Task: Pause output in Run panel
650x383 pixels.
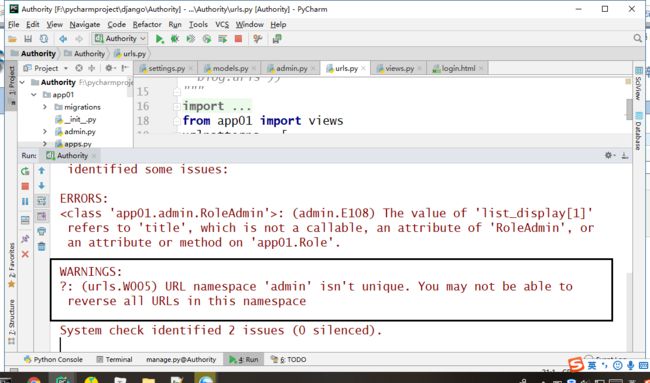Action: [x=25, y=201]
